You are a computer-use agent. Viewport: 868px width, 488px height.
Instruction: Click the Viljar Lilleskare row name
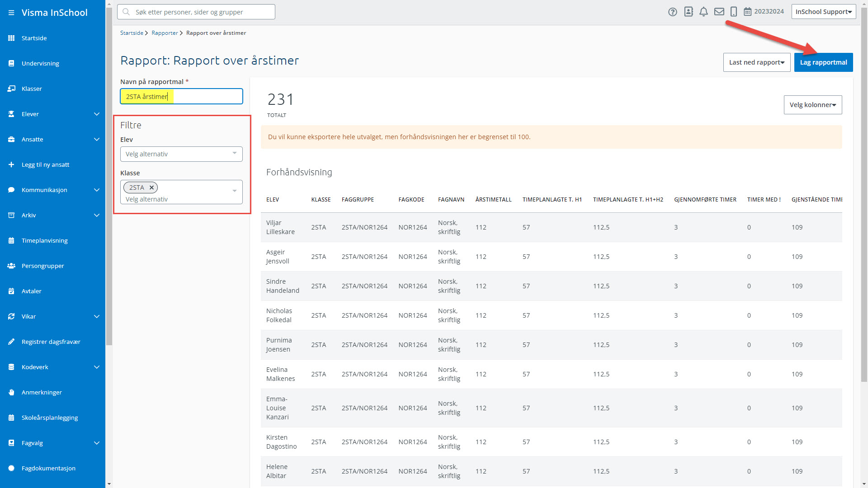(x=280, y=227)
